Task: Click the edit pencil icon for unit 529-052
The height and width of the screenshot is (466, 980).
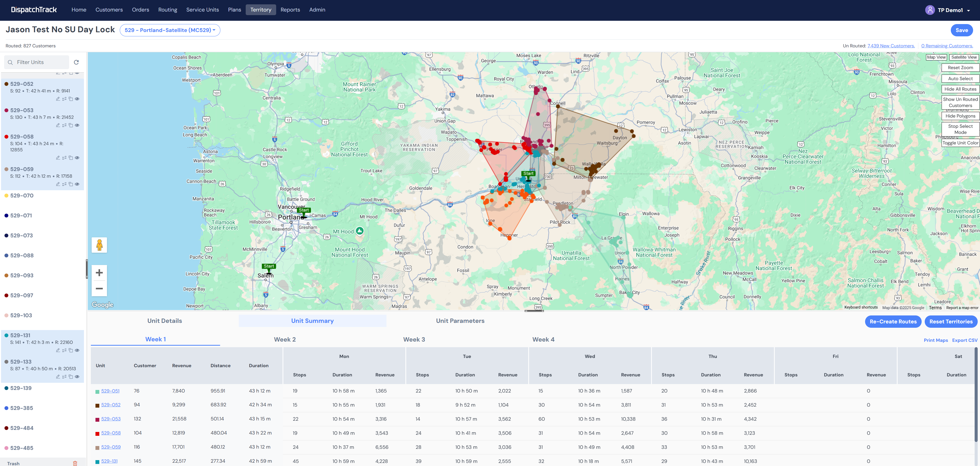Action: (x=58, y=99)
